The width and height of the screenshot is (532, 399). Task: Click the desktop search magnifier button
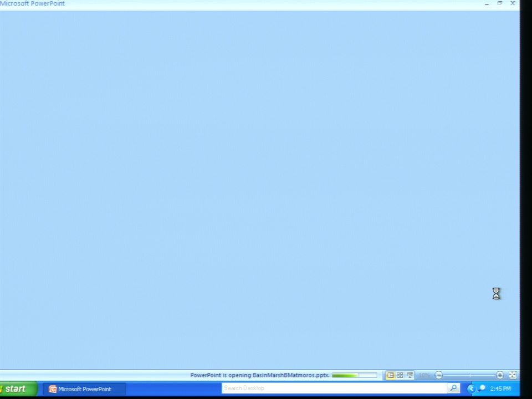(x=453, y=388)
